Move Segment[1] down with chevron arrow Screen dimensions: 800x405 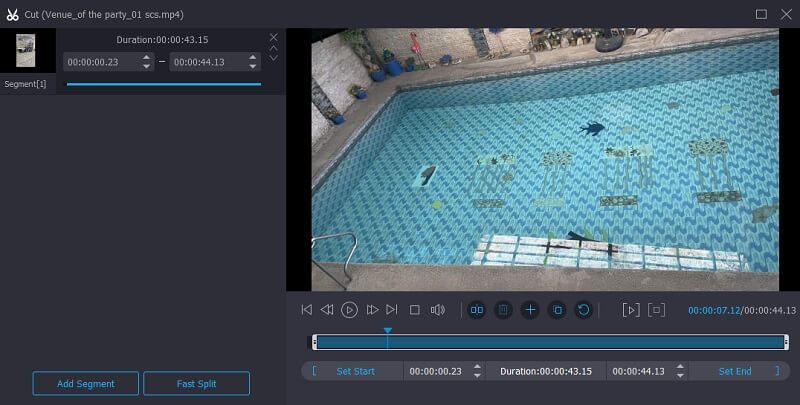click(x=274, y=58)
